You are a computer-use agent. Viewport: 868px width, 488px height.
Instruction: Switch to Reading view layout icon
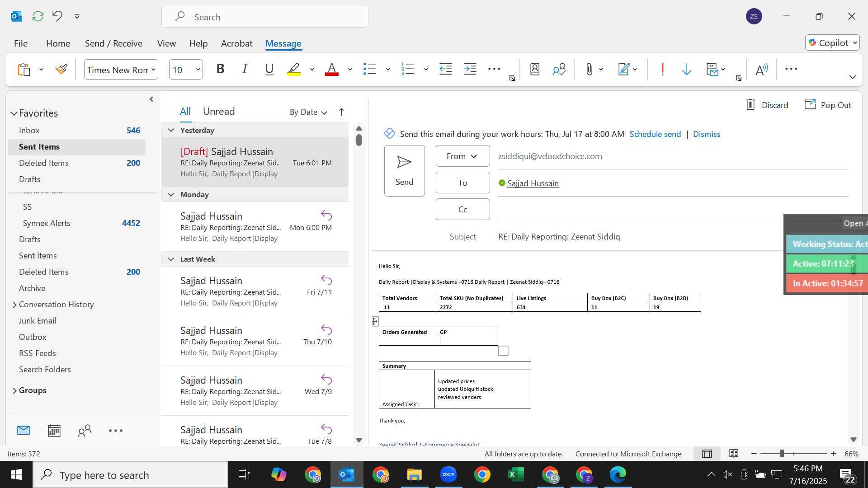734,454
